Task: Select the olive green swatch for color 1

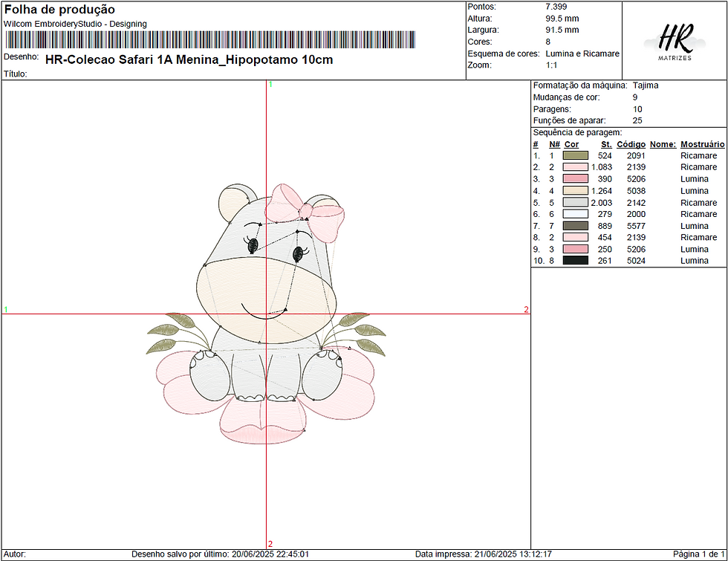Action: [575, 155]
